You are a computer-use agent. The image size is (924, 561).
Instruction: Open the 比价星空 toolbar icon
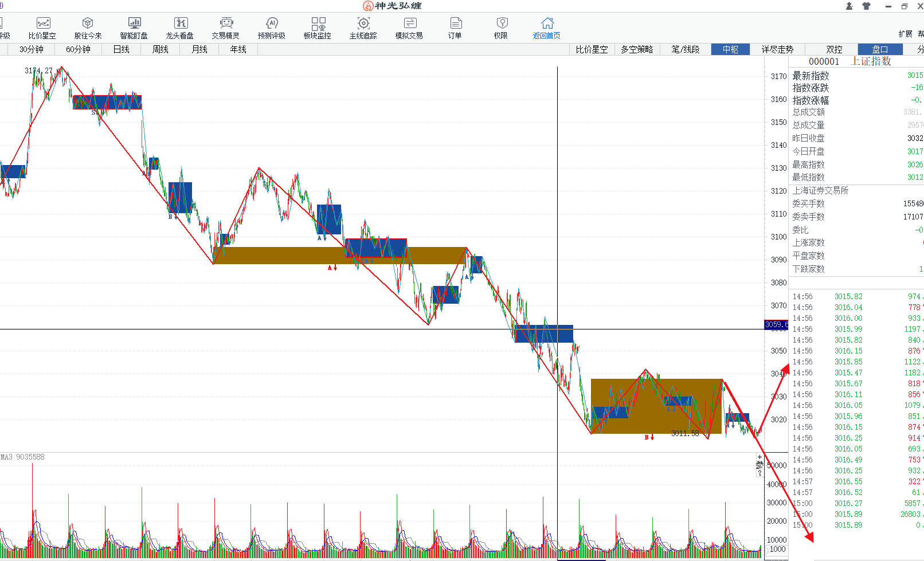[x=42, y=28]
